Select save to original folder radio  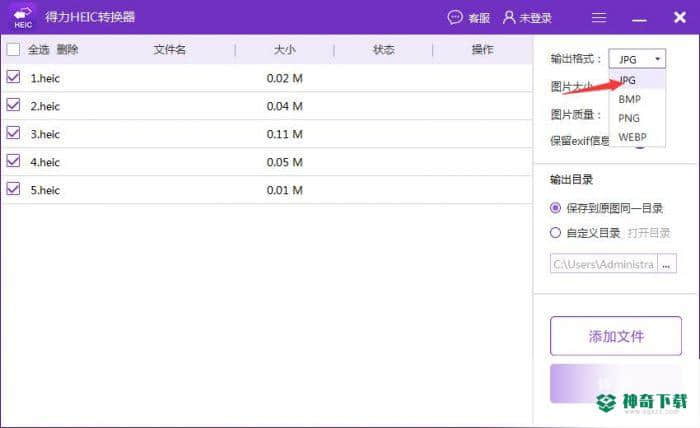tap(555, 208)
